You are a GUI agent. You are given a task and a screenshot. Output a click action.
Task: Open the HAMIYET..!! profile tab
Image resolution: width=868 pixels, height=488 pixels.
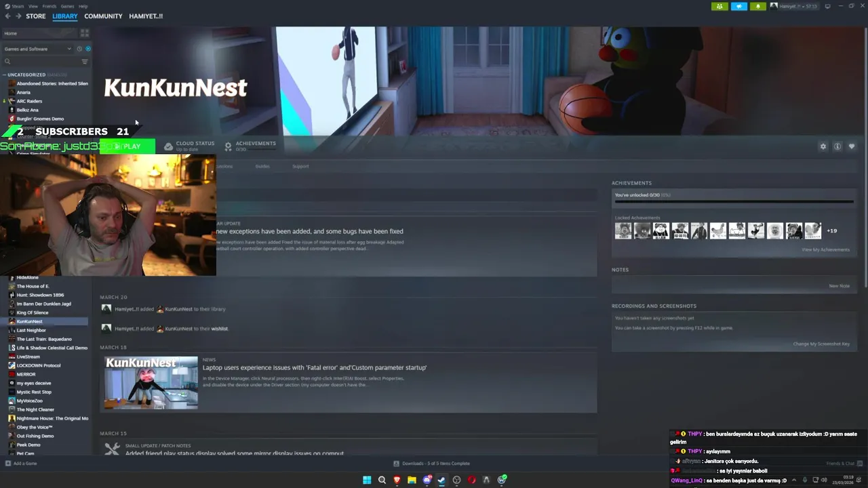[x=146, y=16]
